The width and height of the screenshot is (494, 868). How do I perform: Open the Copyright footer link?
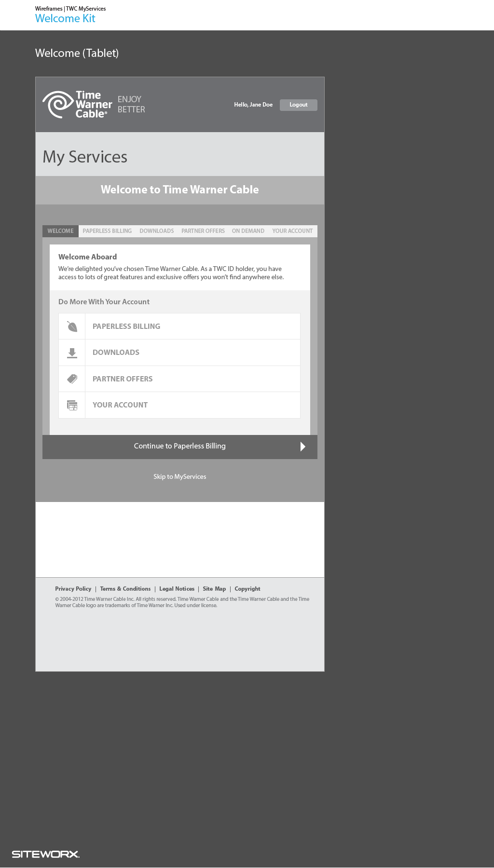pos(247,589)
